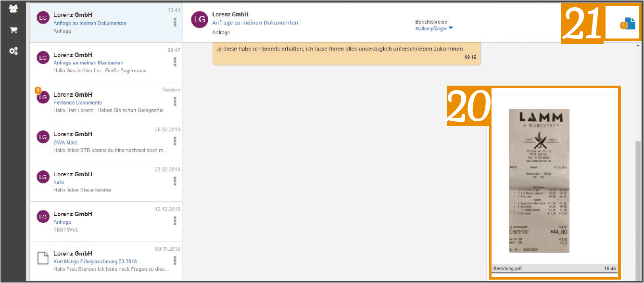644x283 pixels.
Task: Click the 'Bewirtung.pdf' file name
Action: point(507,269)
